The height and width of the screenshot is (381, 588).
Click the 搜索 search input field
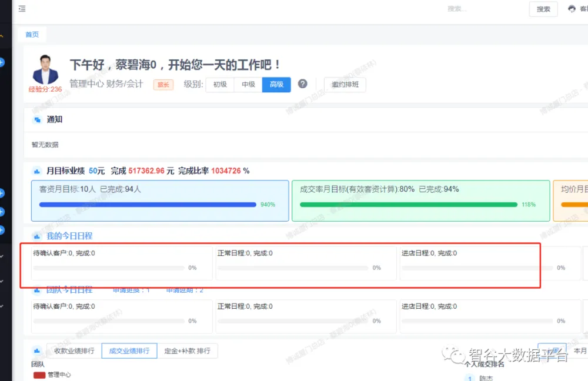pyautogui.click(x=482, y=9)
